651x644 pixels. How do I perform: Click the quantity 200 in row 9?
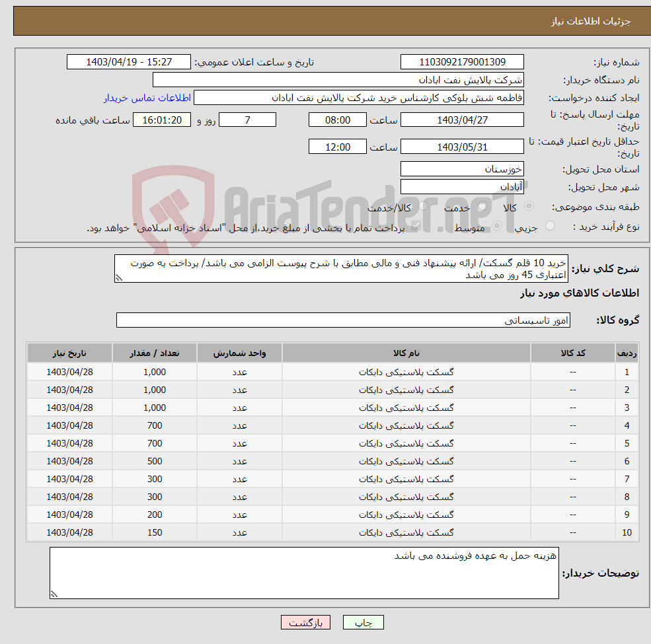tap(155, 515)
